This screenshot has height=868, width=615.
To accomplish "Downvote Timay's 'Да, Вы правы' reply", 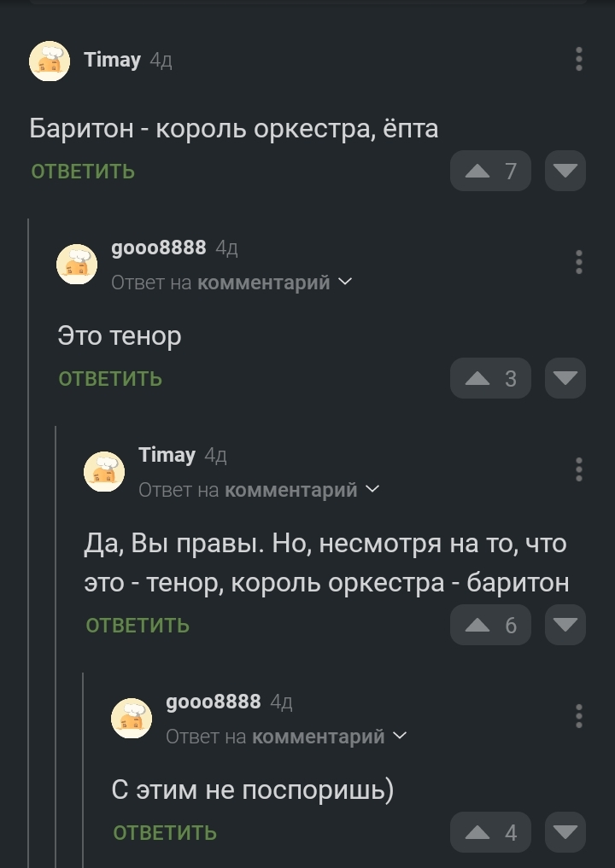I will click(565, 625).
